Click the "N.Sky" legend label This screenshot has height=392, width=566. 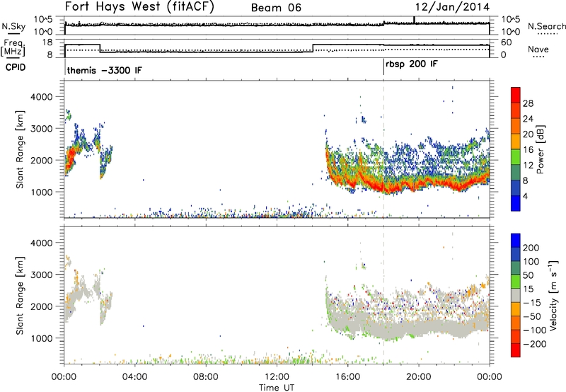pos(13,26)
